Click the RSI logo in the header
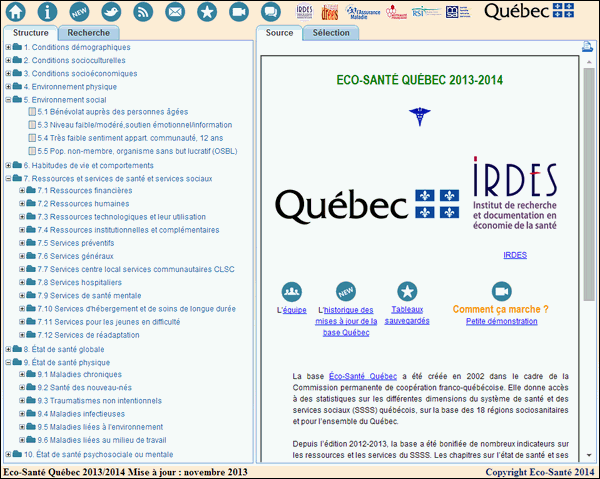The width and height of the screenshot is (600, 479). click(x=427, y=12)
